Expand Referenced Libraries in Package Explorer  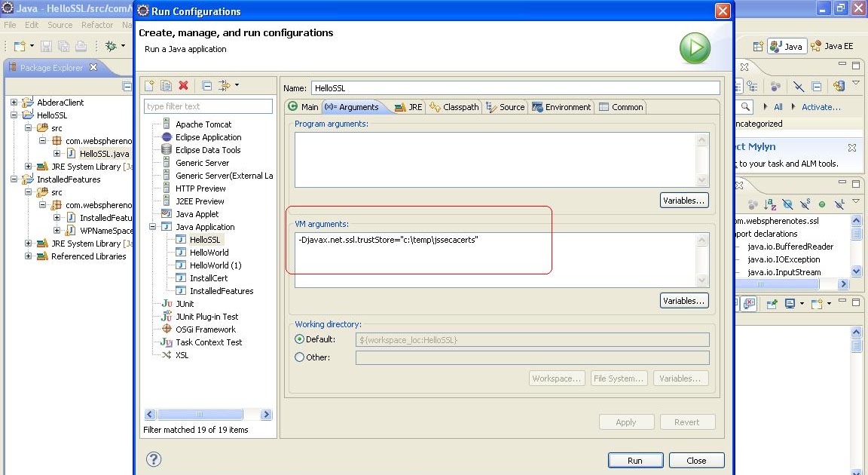[28, 256]
